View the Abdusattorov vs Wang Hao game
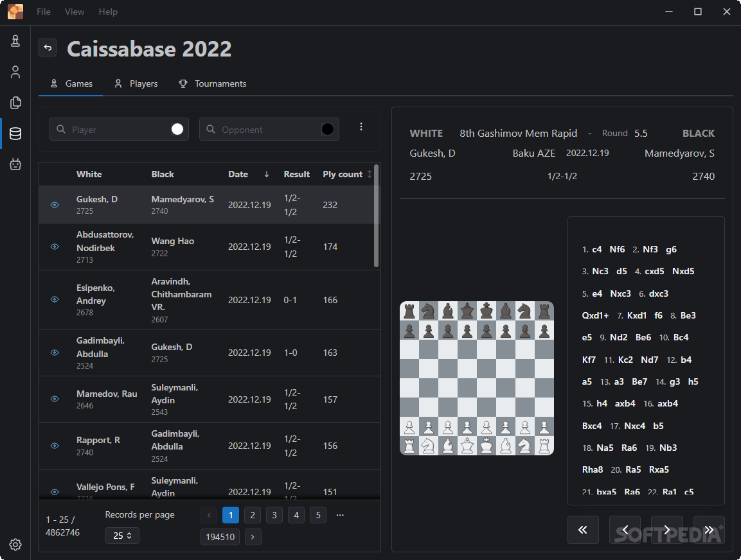 (55, 247)
